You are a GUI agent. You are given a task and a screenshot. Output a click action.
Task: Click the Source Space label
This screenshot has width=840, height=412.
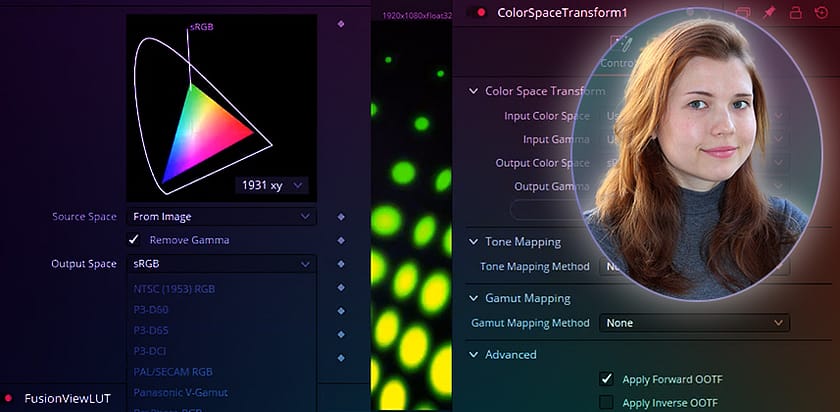point(84,217)
